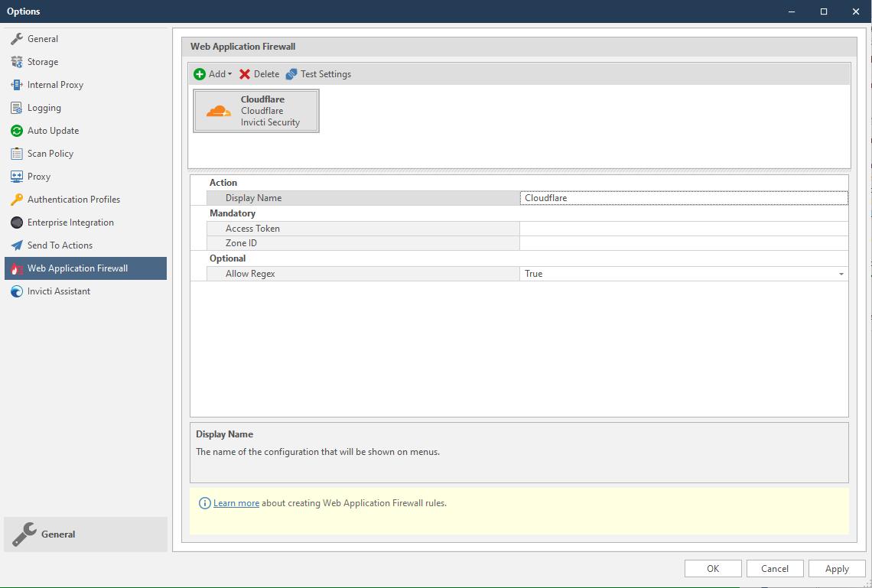Screen dimensions: 872x588
Task: Click inside the Access Token input field
Action: (x=683, y=228)
